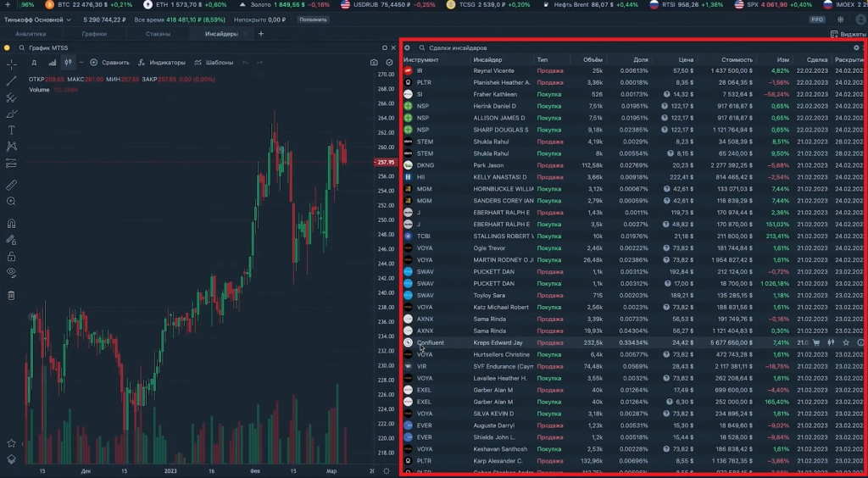Expand chart type dropdown arrow next to candles

81,63
